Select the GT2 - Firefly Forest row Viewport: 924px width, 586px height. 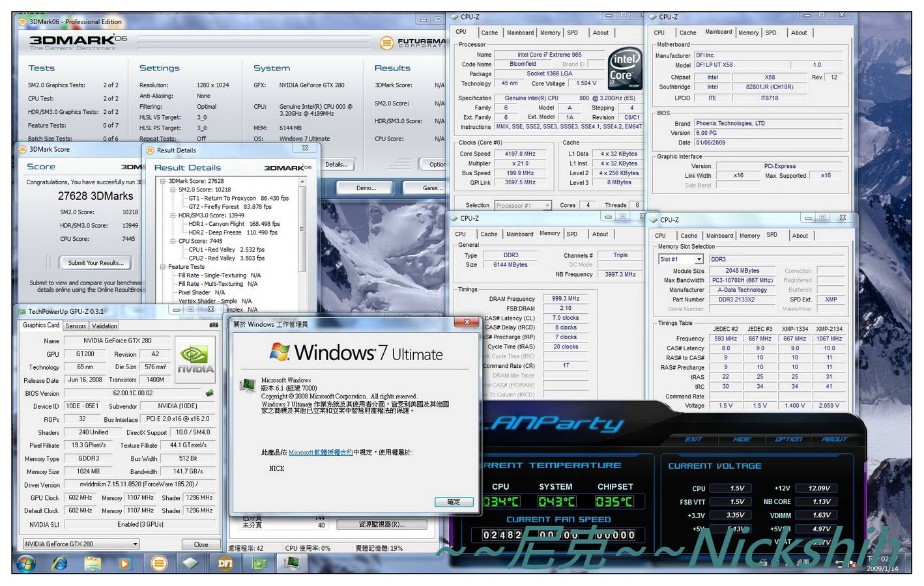pos(230,206)
